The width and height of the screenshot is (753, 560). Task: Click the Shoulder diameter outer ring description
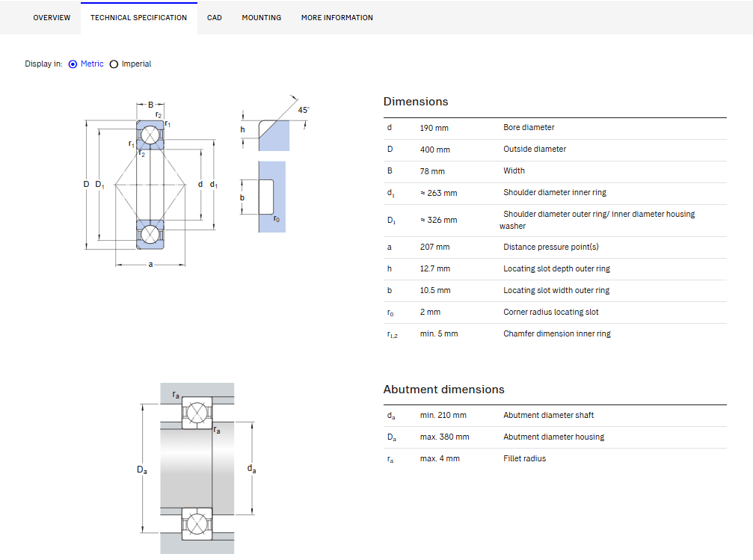pos(597,220)
